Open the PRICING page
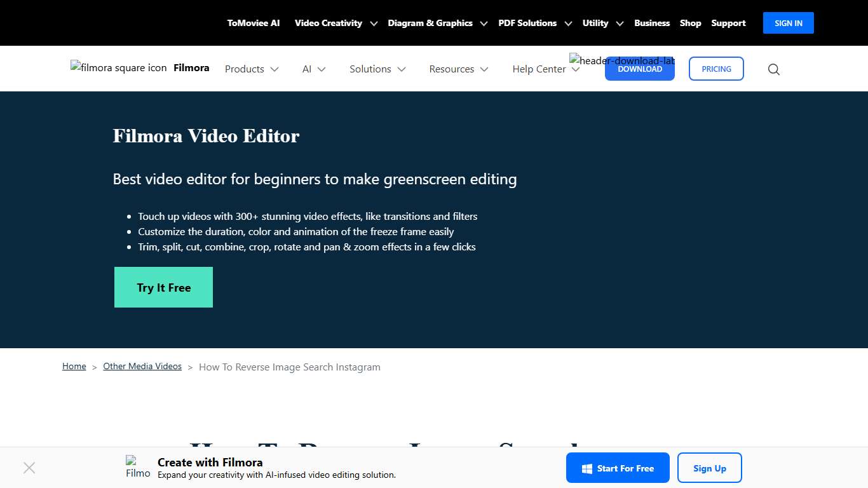This screenshot has height=488, width=868. pos(716,69)
